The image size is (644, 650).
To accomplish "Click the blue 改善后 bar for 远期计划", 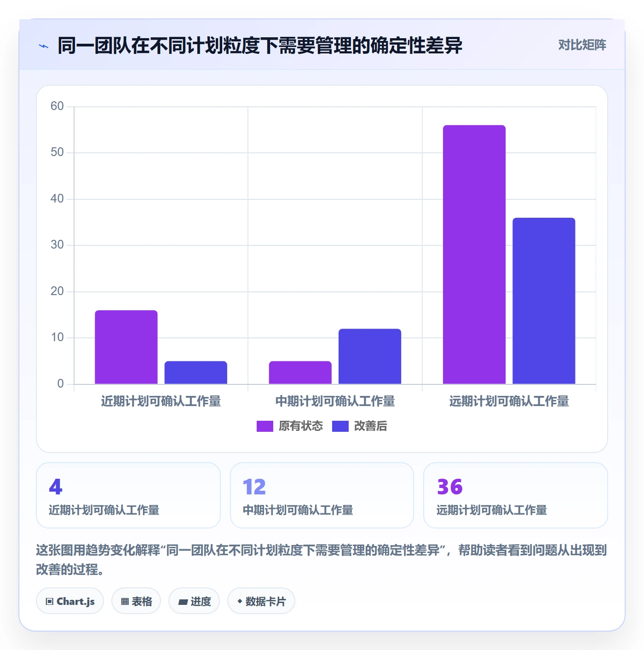I will pyautogui.click(x=544, y=301).
